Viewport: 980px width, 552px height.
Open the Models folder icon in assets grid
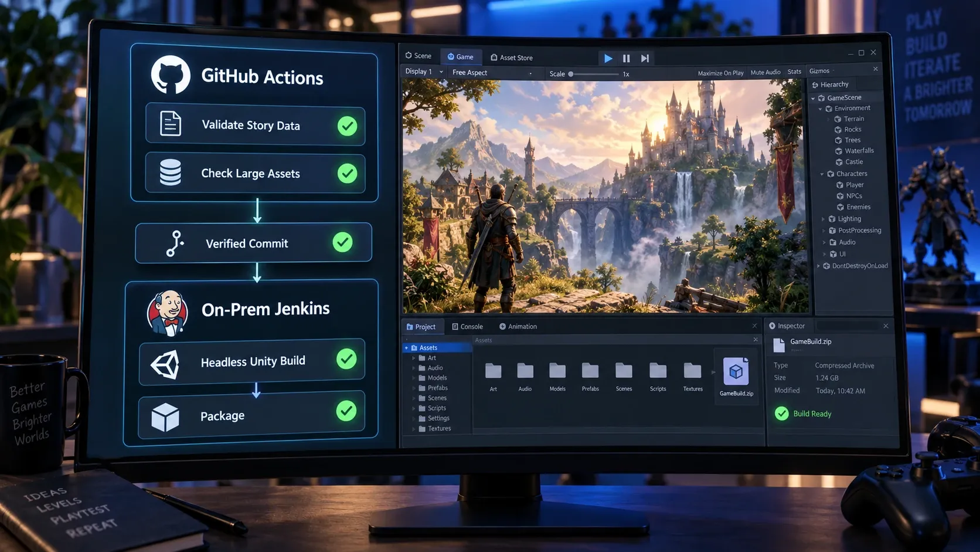pyautogui.click(x=557, y=371)
